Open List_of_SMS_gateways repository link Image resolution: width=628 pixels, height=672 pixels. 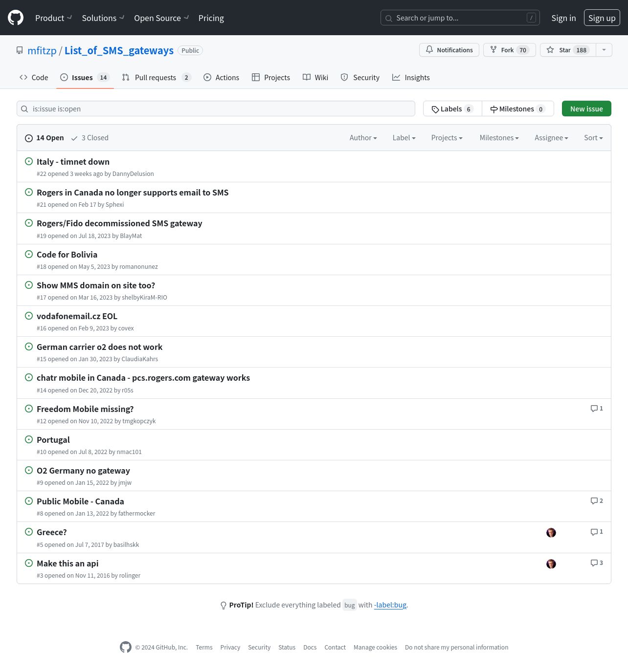[x=119, y=50]
